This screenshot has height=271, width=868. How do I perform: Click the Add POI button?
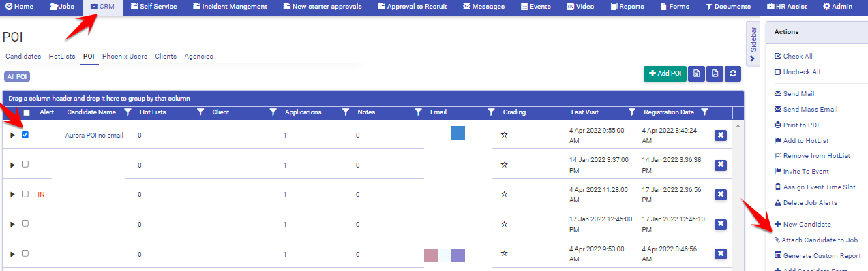(x=665, y=74)
